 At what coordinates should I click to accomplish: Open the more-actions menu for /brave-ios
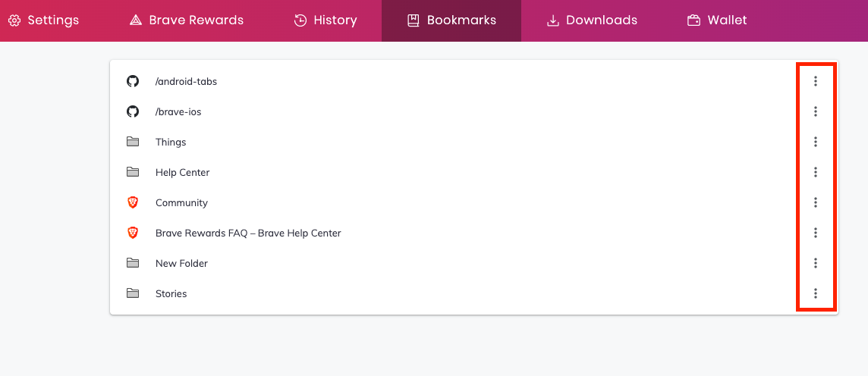pos(816,111)
